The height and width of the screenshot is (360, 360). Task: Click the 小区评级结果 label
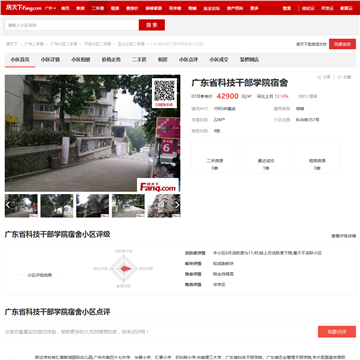click(x=40, y=275)
